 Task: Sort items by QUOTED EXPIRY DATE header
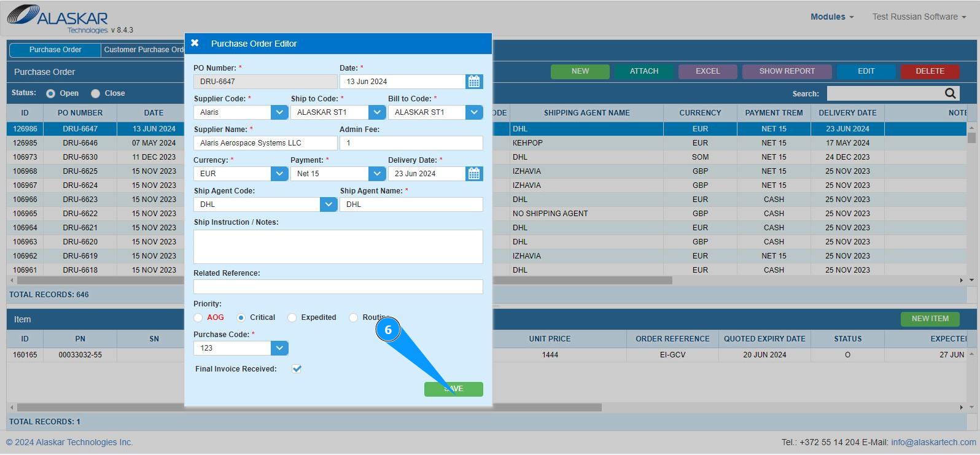click(x=764, y=339)
